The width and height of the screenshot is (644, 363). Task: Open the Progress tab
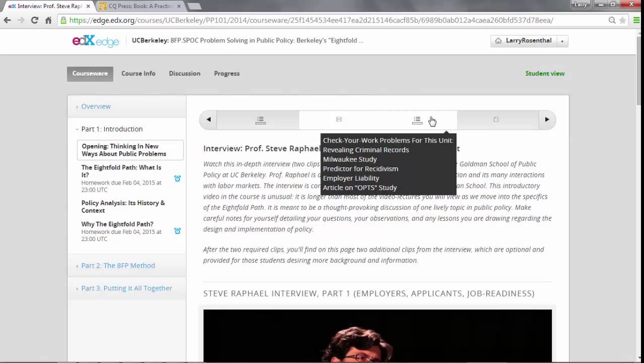(227, 74)
